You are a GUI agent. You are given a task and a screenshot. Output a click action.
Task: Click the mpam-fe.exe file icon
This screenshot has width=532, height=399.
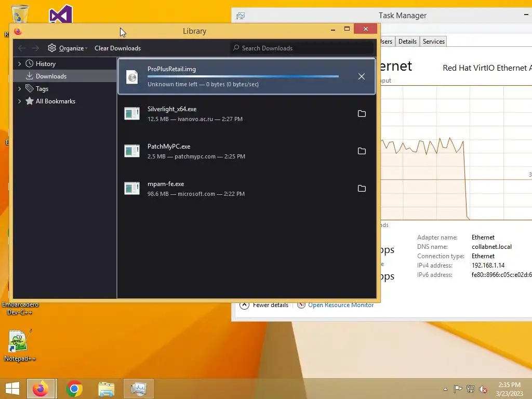coord(132,188)
